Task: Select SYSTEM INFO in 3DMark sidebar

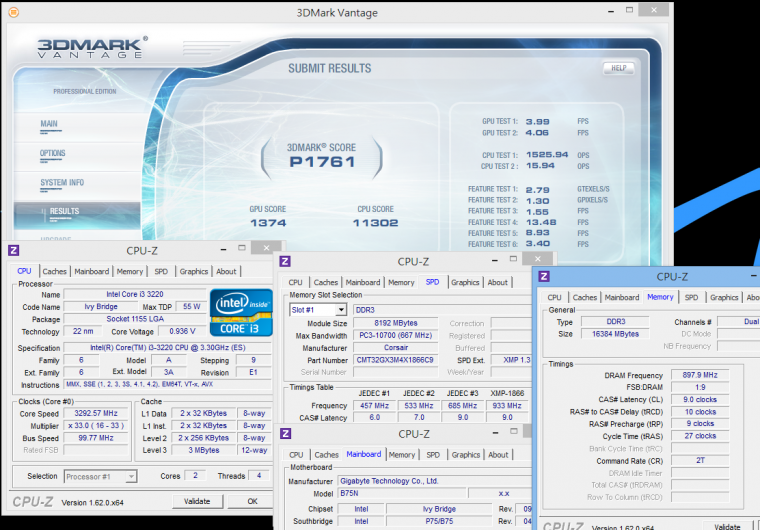Action: click(62, 183)
